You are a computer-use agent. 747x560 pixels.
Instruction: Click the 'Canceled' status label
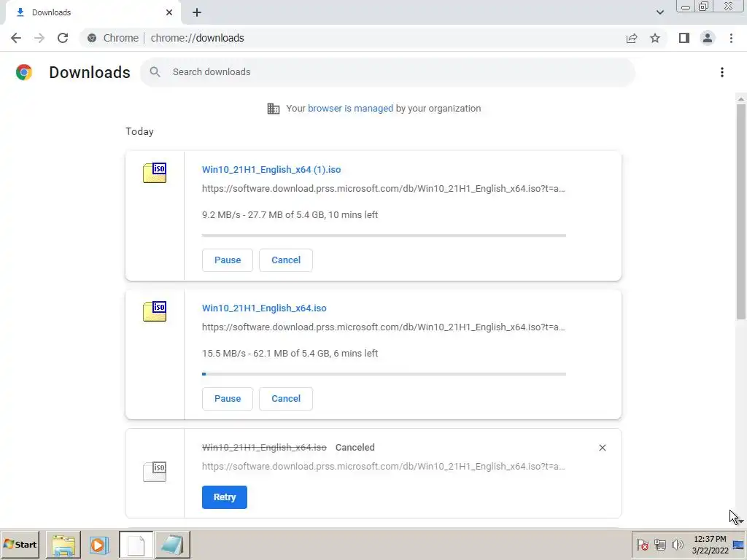(x=355, y=448)
